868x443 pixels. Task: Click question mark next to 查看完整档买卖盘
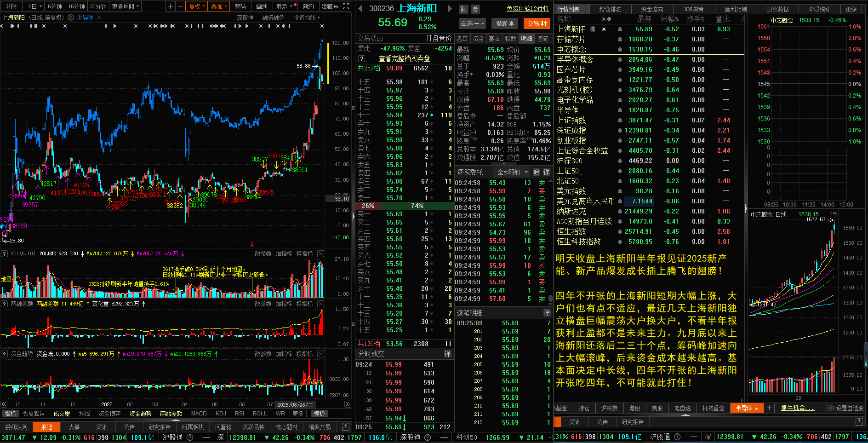[362, 59]
